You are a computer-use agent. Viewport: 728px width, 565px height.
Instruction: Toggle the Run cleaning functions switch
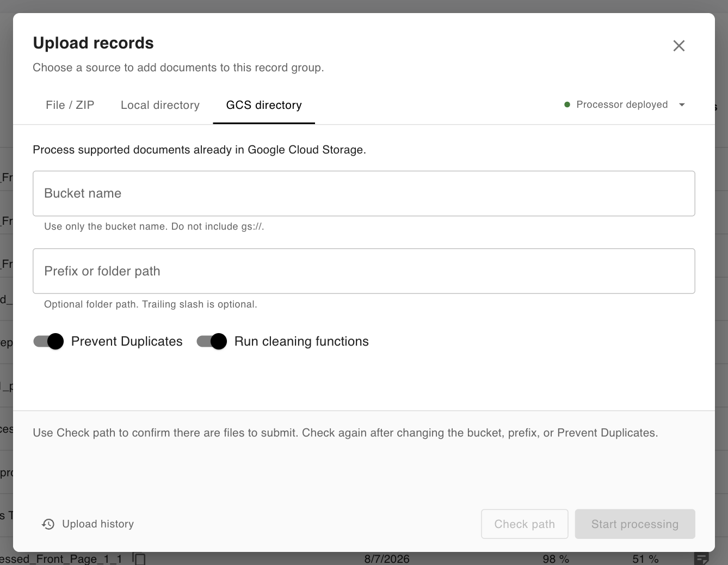pyautogui.click(x=212, y=341)
